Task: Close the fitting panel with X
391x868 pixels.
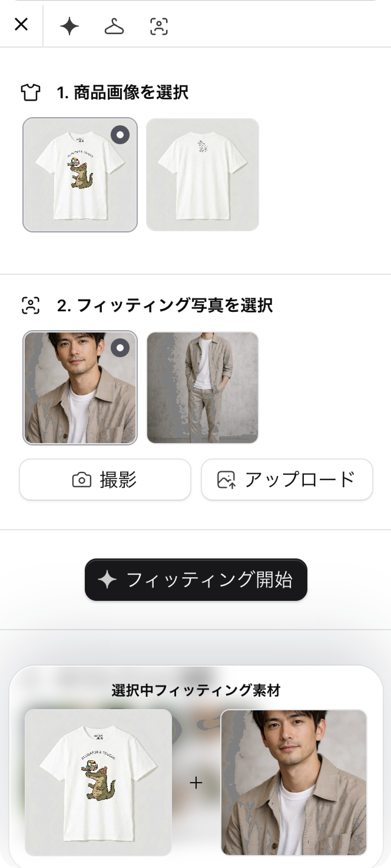Action: point(21,25)
